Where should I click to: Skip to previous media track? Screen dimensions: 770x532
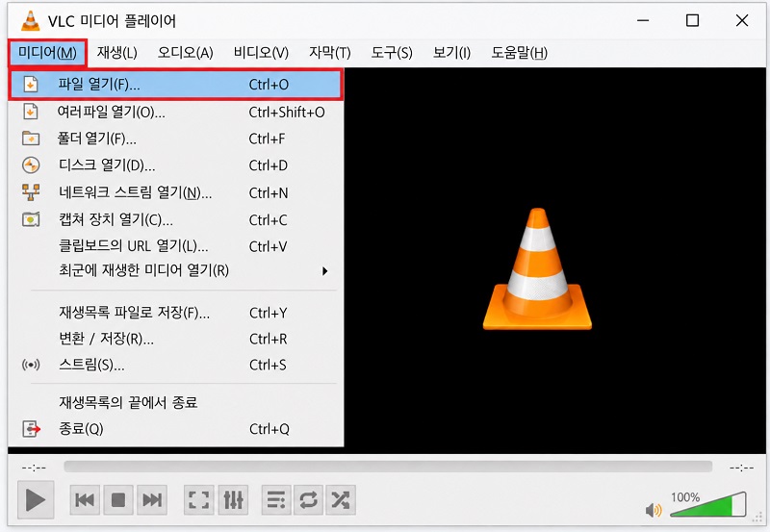(x=85, y=500)
